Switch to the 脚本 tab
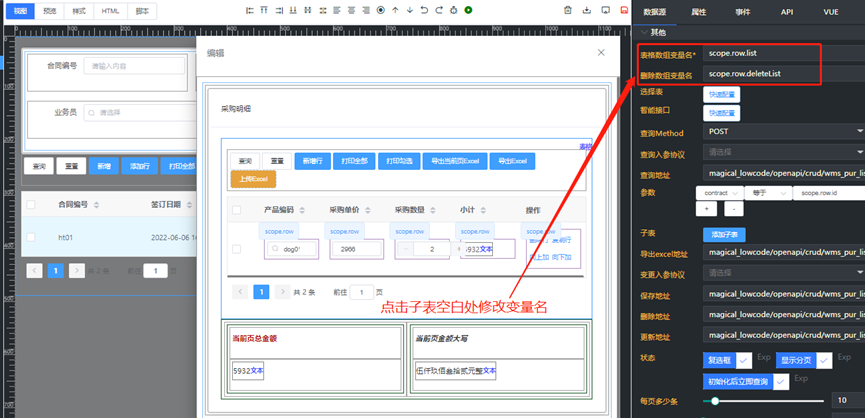 [x=142, y=11]
